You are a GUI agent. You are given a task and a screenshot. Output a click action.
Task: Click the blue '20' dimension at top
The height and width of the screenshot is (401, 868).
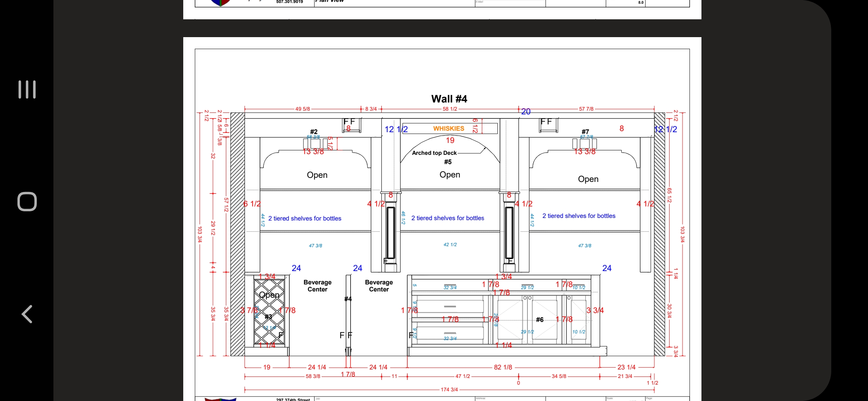click(526, 111)
